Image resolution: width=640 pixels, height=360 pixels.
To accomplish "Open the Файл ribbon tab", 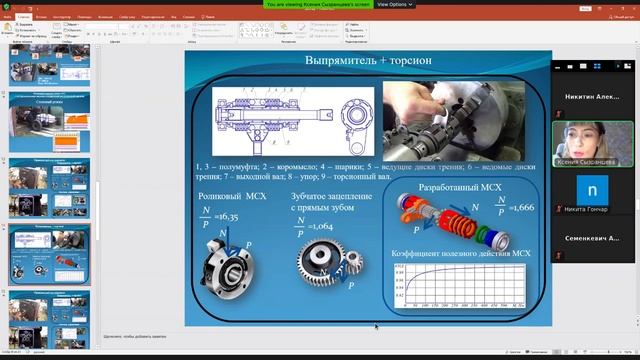I will (7, 17).
